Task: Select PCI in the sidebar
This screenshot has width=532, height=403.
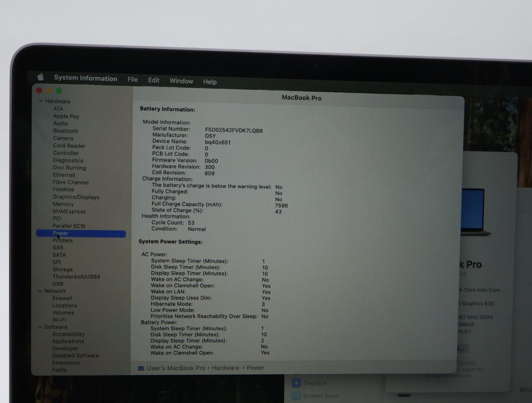Action: click(x=57, y=218)
